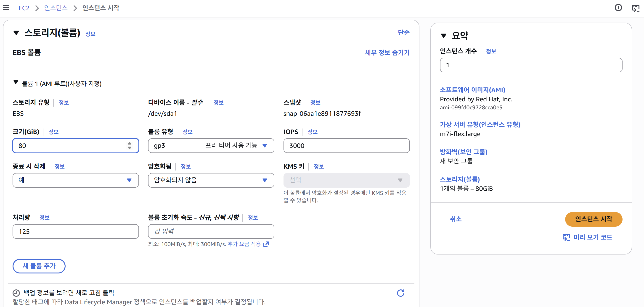The image size is (644, 307).
Task: Click 새 볼륨 추가 button
Action: click(39, 266)
